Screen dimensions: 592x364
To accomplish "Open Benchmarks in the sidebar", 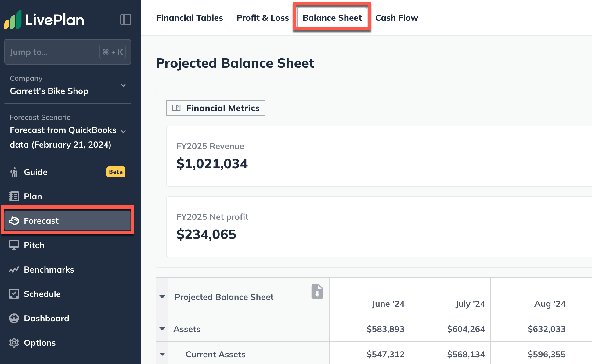I will [68, 269].
